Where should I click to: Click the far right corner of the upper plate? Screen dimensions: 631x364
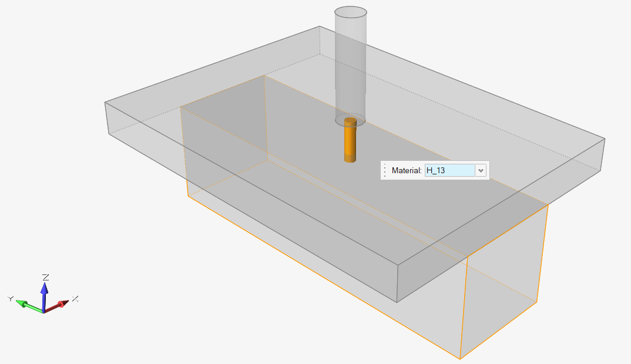coord(605,139)
